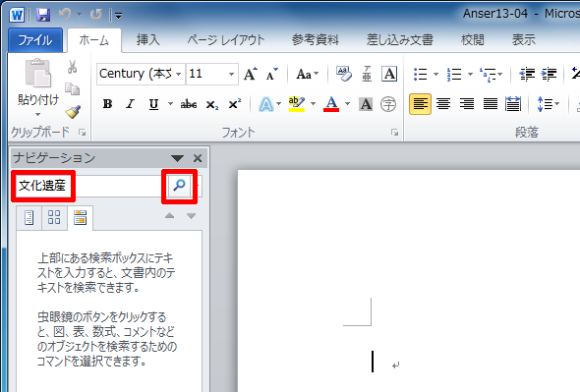
Task: Click the Shrink Font icon
Action: pyautogui.click(x=272, y=74)
